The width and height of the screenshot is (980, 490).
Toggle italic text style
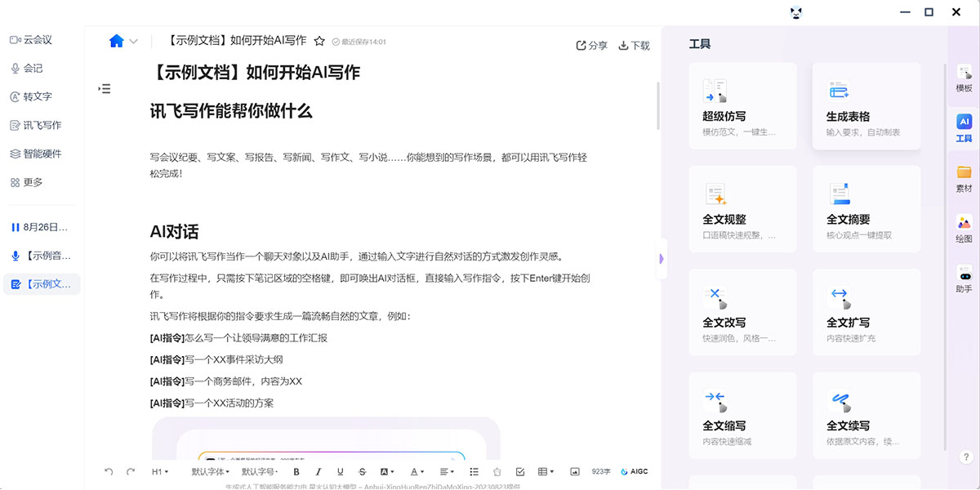point(318,472)
